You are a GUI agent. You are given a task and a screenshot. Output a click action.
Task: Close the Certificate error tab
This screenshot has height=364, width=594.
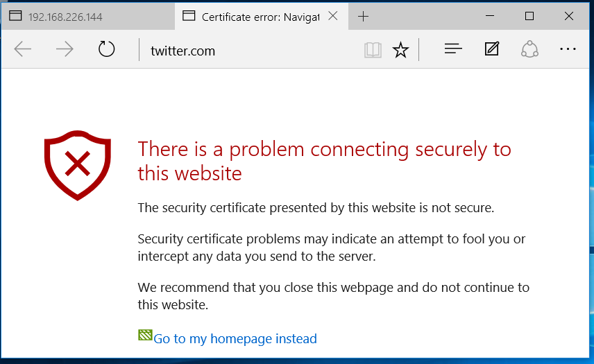point(333,16)
